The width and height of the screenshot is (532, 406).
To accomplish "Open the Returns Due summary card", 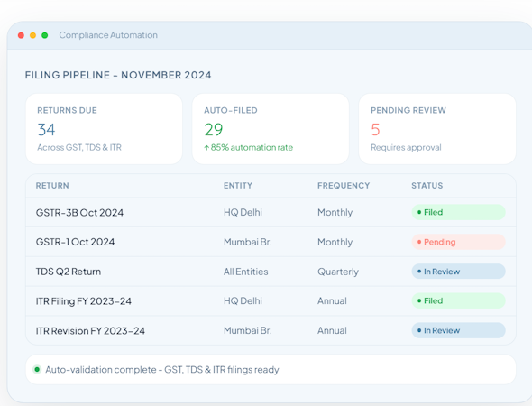I will (x=105, y=129).
